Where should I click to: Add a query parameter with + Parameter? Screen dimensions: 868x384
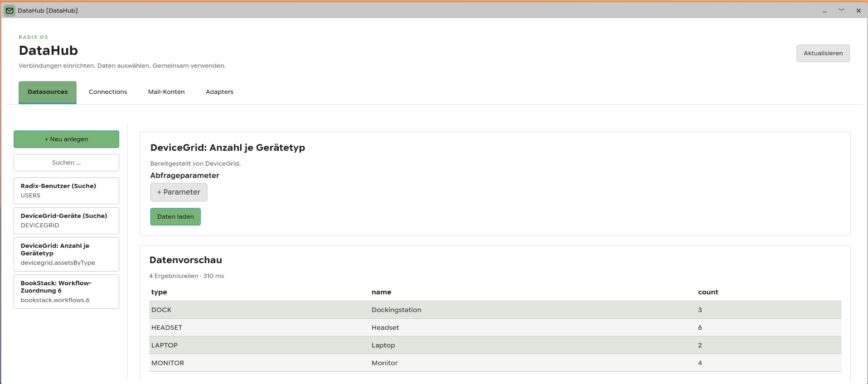pos(179,192)
